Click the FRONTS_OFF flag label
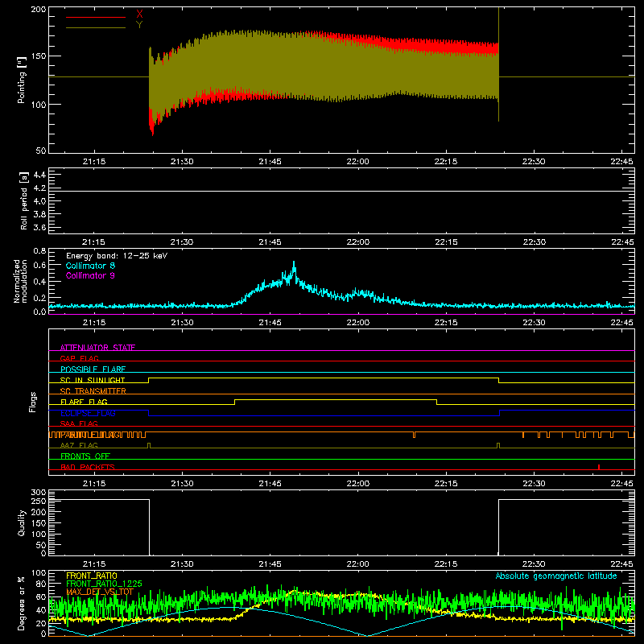 [x=85, y=456]
